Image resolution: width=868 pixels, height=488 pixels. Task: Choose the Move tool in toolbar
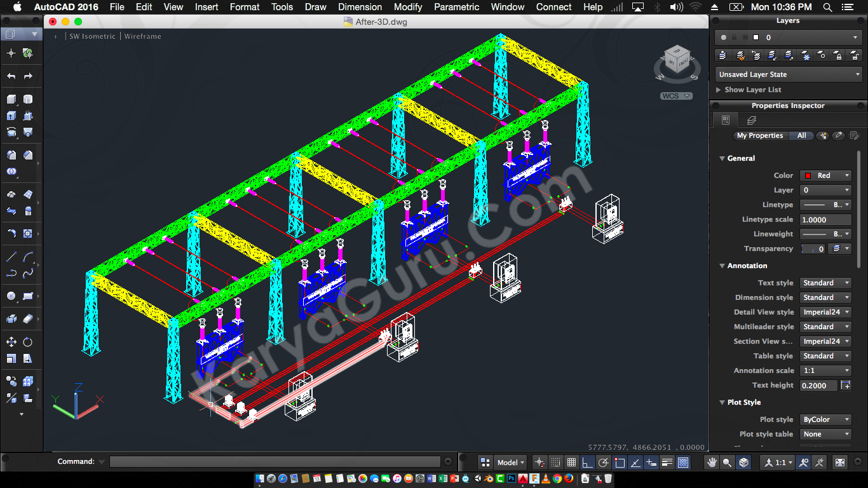(x=11, y=342)
